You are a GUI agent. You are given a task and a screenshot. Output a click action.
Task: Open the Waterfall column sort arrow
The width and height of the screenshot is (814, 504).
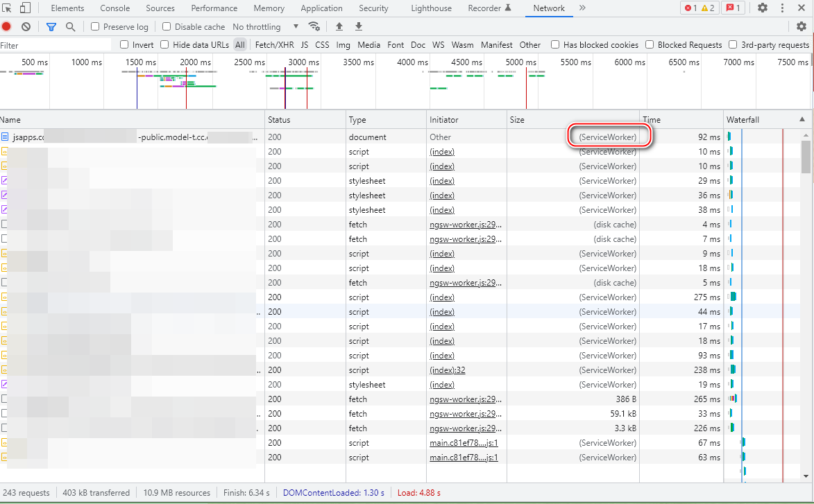point(802,120)
